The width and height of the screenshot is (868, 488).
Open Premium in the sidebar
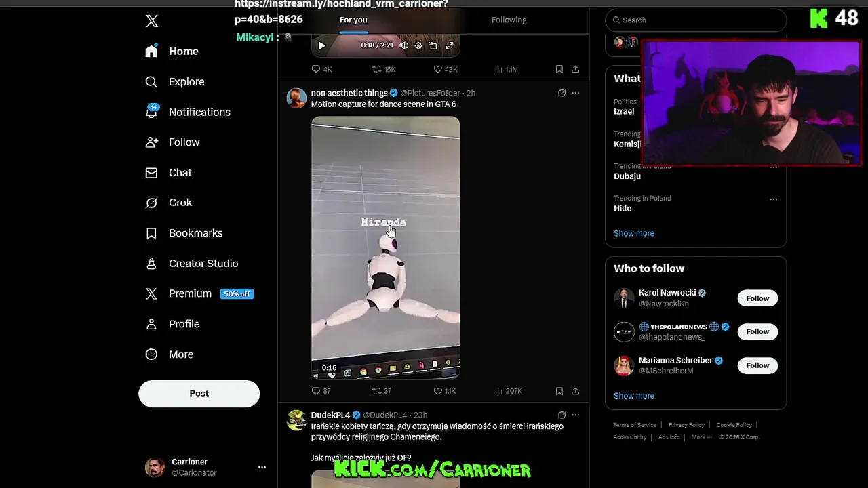click(x=199, y=293)
